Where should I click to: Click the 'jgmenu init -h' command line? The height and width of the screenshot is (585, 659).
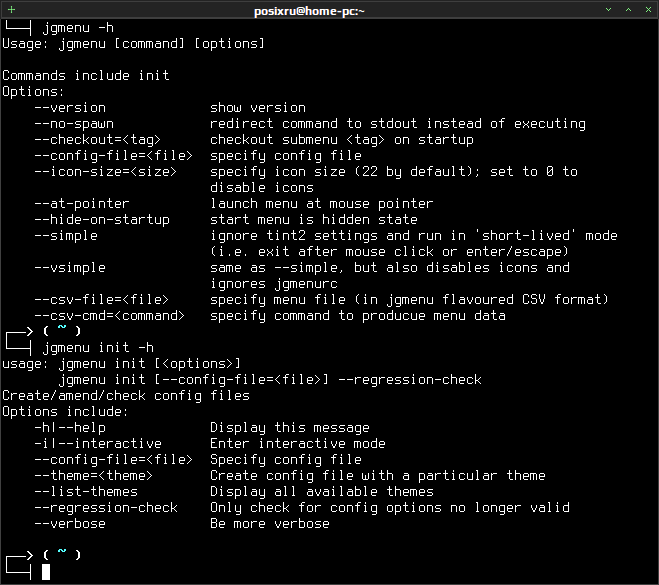click(98, 348)
